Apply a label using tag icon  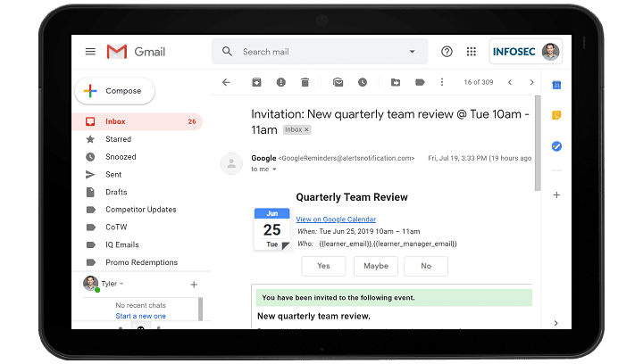click(x=420, y=82)
